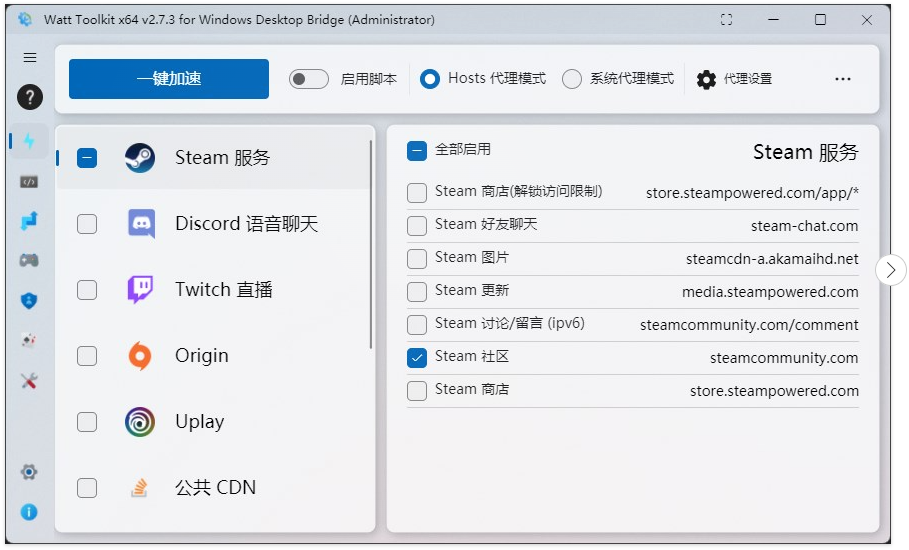Check the store.steampowered.com Steam 商店 checkbox
909x550 pixels.
[x=417, y=391]
